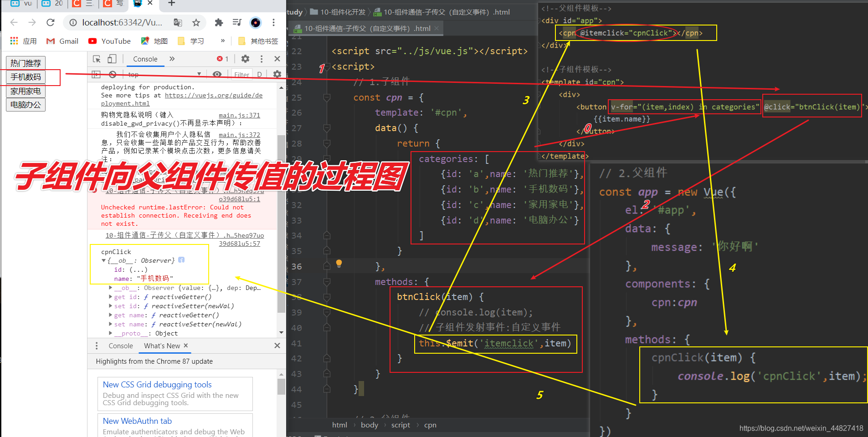Image resolution: width=868 pixels, height=437 pixels.
Task: Open the browser extensions puzzle icon
Action: (219, 22)
